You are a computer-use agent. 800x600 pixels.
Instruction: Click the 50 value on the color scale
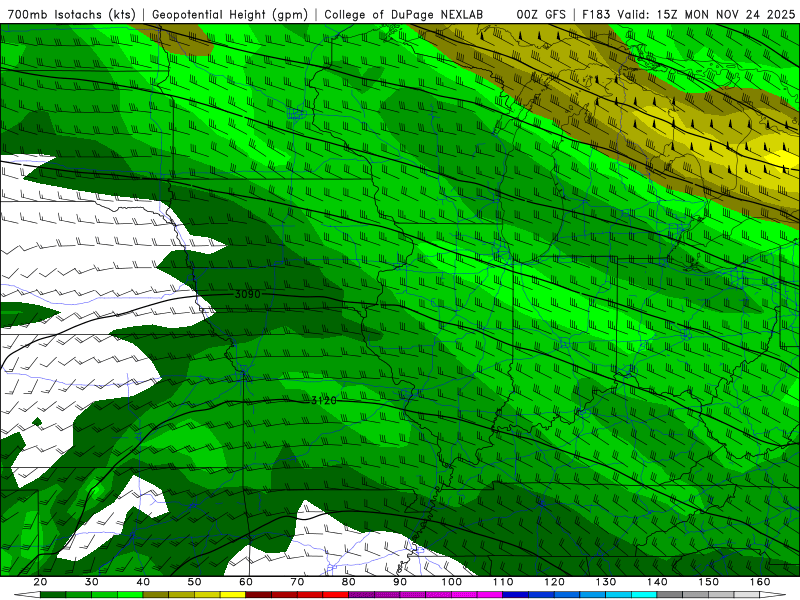pyautogui.click(x=194, y=582)
